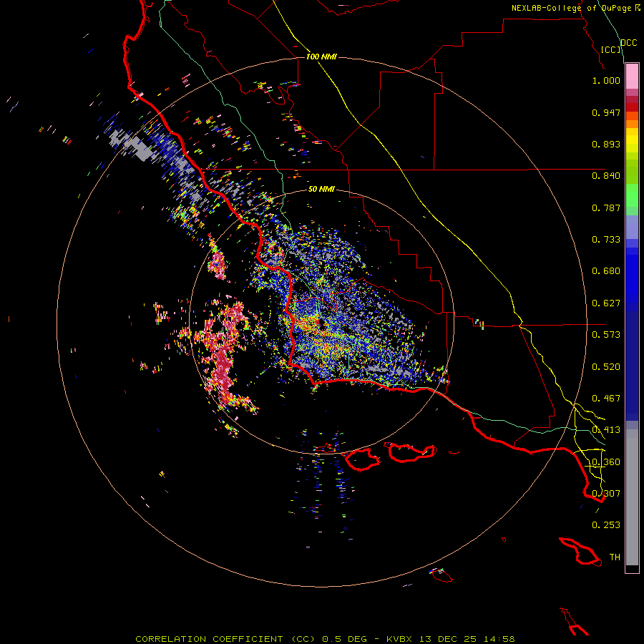The width and height of the screenshot is (644, 644).
Task: Click the 0.947 legend value
Action: [x=606, y=112]
